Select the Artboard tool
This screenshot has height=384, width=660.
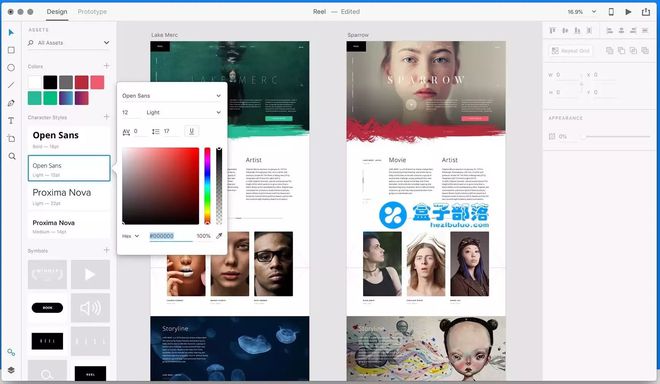pos(11,139)
